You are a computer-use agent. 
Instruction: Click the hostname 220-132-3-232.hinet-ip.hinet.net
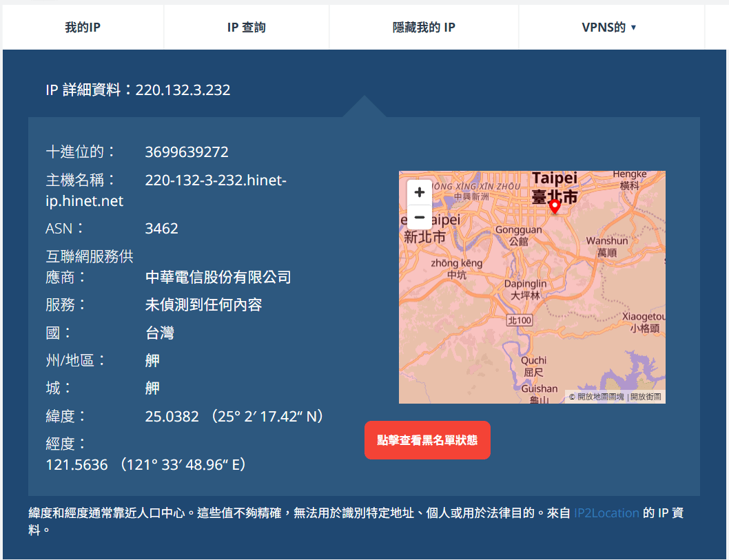[166, 191]
